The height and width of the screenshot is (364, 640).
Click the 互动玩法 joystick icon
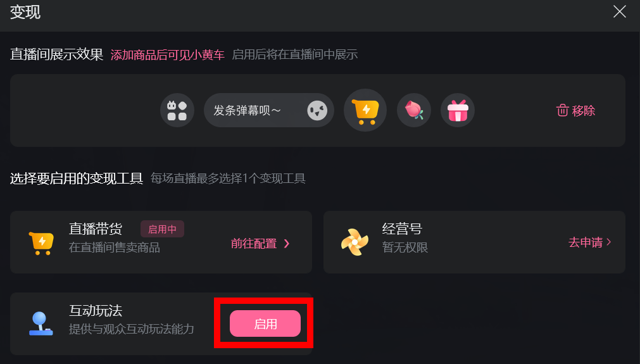point(41,323)
